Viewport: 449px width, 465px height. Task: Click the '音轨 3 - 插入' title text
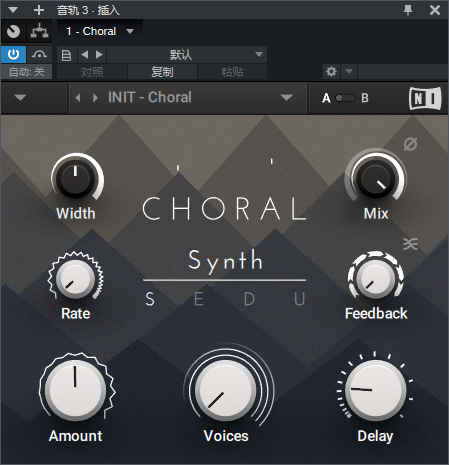pyautogui.click(x=88, y=10)
